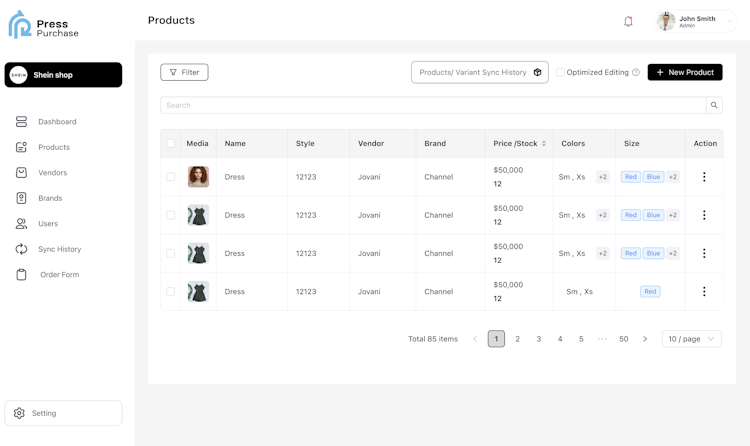Go to page 2
Image resolution: width=750 pixels, height=446 pixels.
[x=517, y=339]
